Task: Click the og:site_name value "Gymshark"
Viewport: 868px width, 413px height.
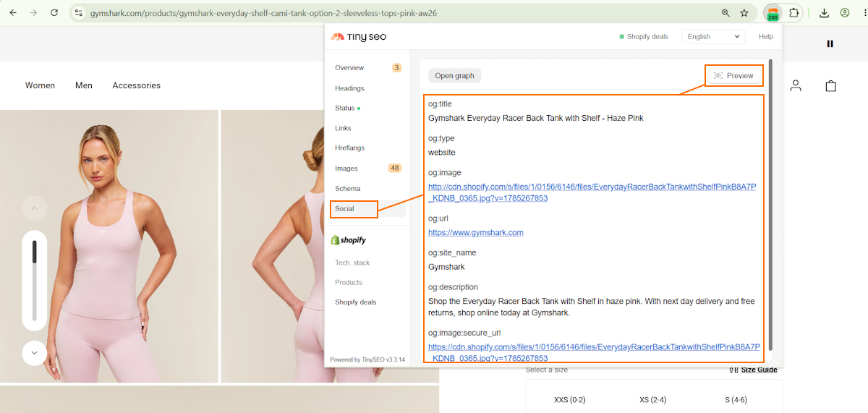Action: 446,267
